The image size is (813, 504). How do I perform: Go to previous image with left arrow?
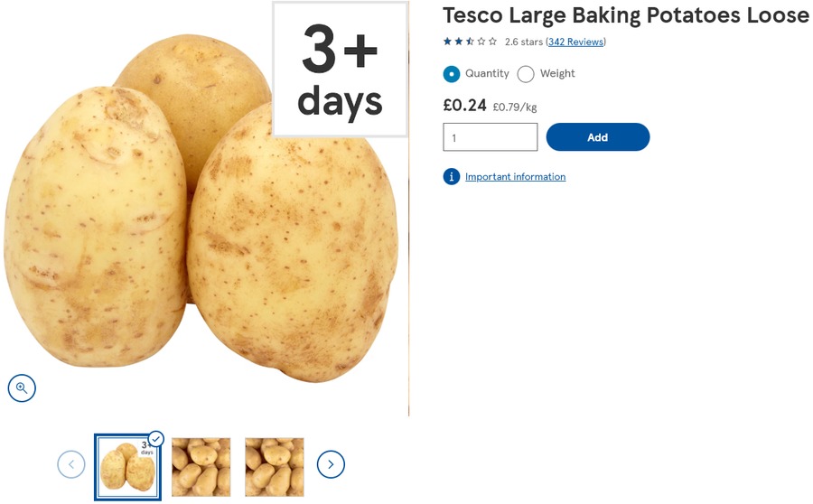71,464
